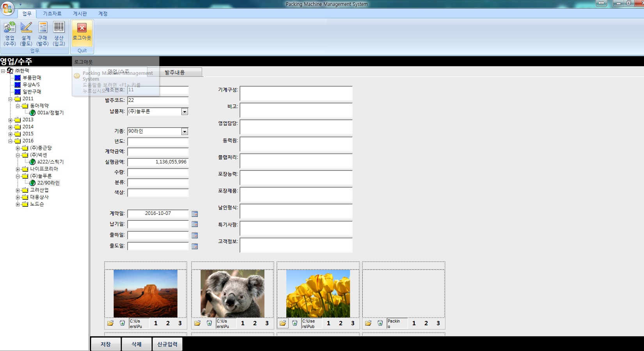Viewport: 644px width, 351px height.
Task: Click recycle icon of the empty fourth slot
Action: (380, 323)
